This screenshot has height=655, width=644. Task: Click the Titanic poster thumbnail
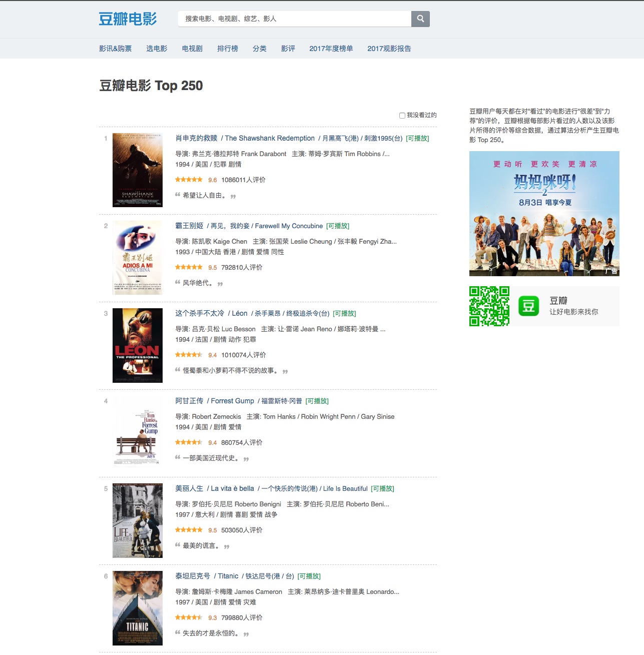pyautogui.click(x=138, y=608)
